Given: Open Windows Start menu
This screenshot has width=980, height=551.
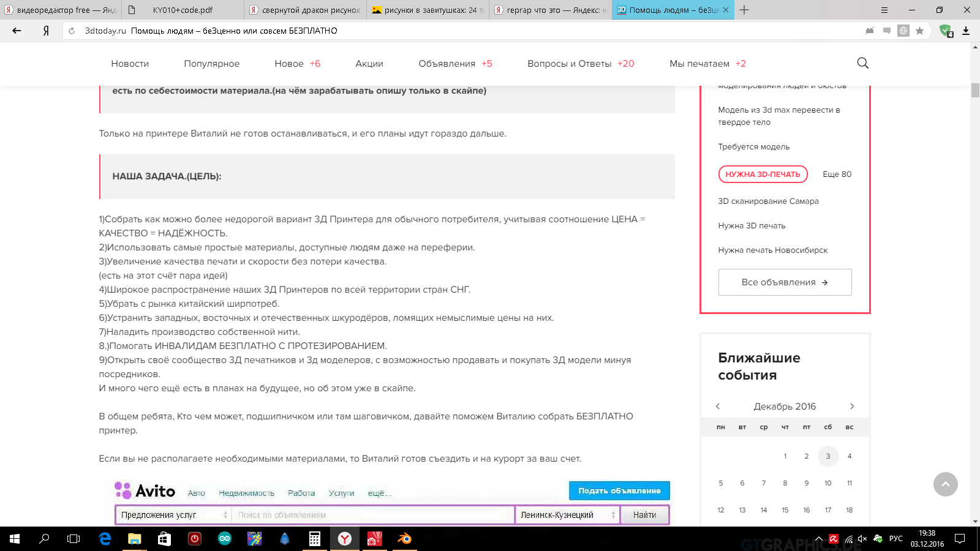Looking at the screenshot, I should click(15, 539).
